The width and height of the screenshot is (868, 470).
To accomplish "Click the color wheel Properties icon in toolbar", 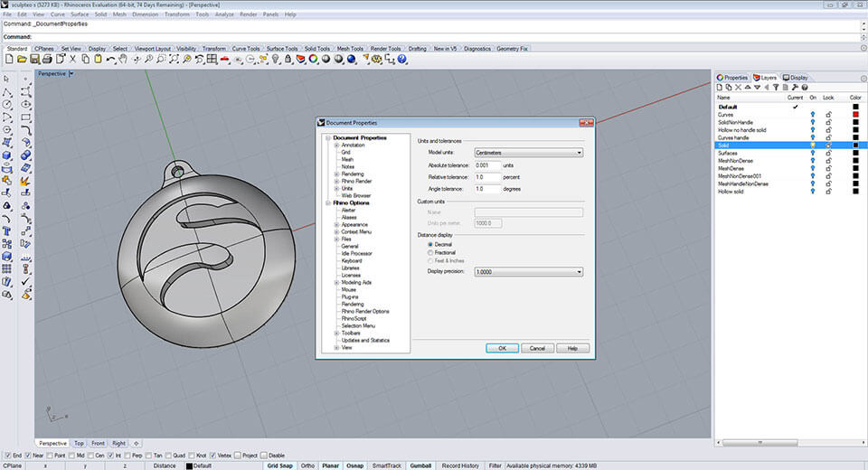I will (314, 59).
